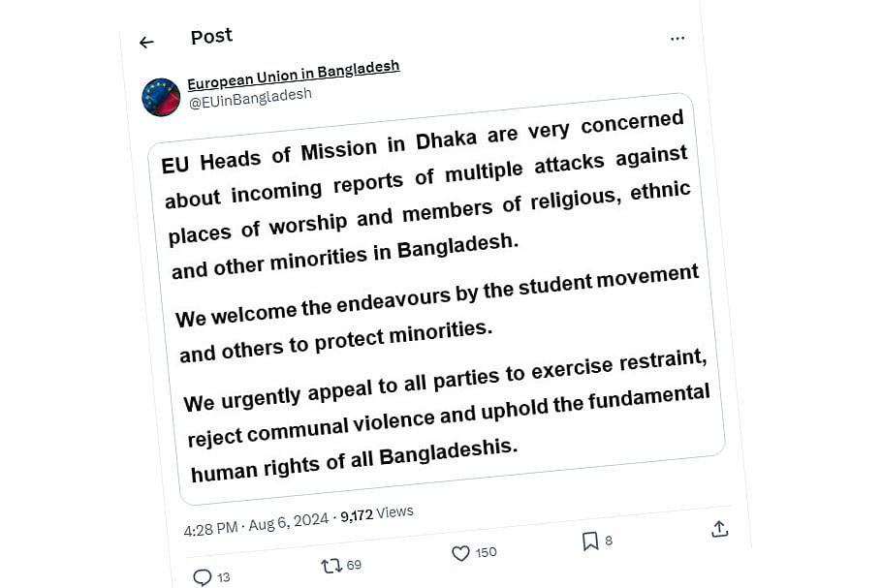Screen dimensions: 882x588
Task: Share the post using the upload icon
Action: pyautogui.click(x=719, y=529)
